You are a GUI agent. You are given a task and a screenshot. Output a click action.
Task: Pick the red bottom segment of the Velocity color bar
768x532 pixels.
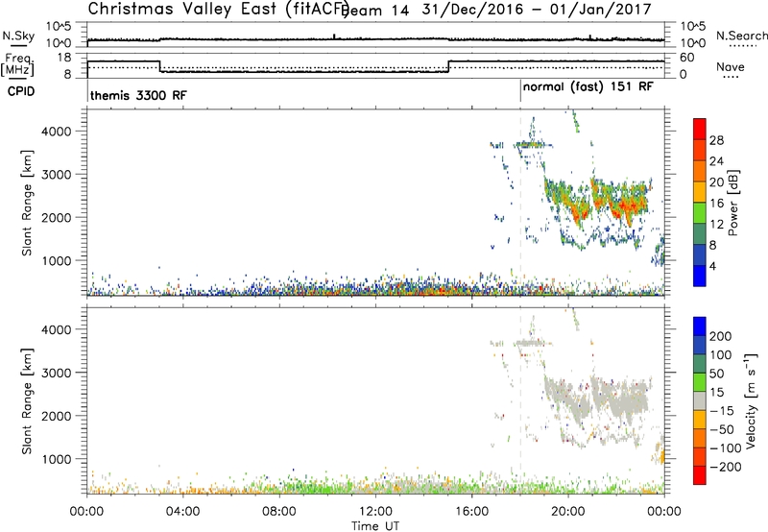700,475
